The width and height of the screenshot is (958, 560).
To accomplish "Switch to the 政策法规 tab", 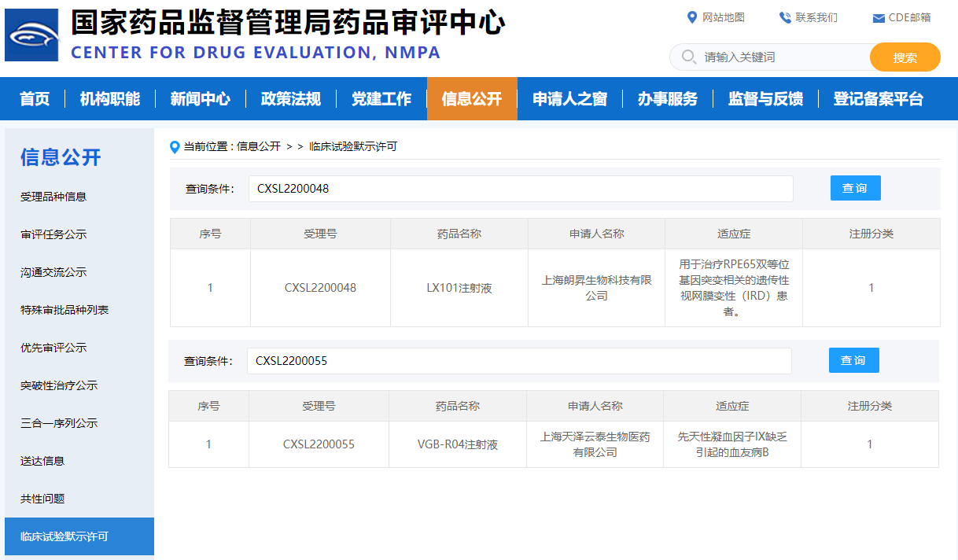I will [x=291, y=99].
